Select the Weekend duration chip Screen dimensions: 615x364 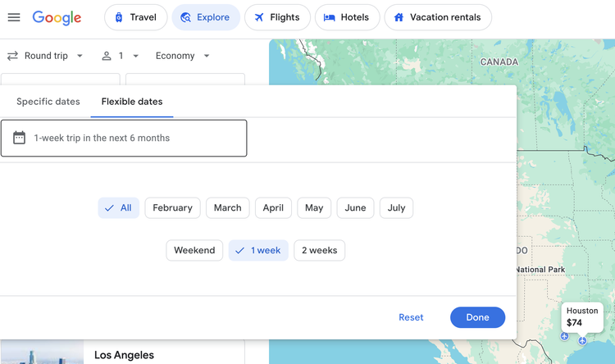tap(194, 250)
